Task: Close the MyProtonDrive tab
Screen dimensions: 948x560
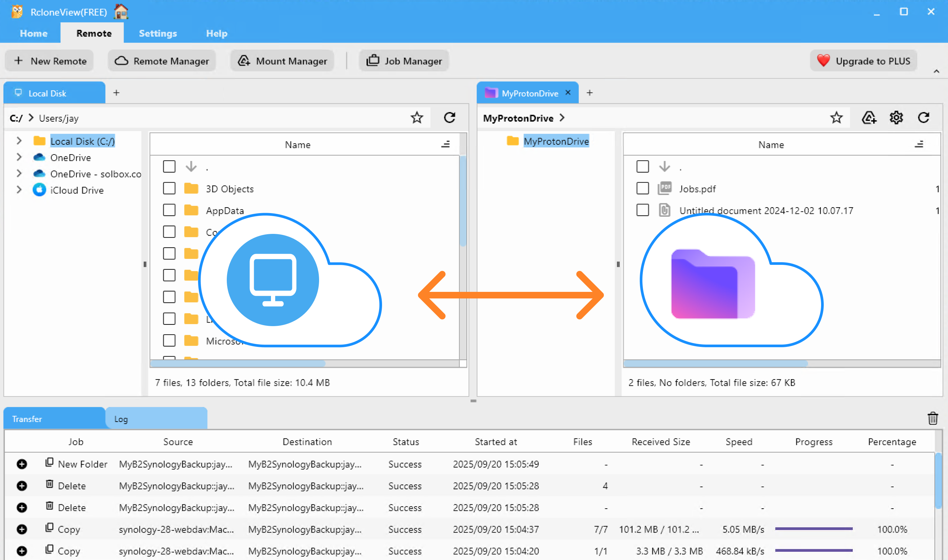Action: click(568, 93)
